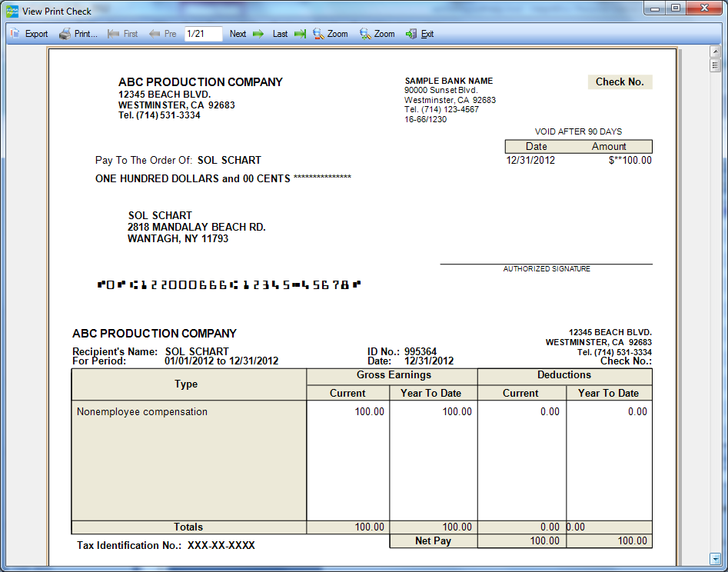The image size is (728, 572).
Task: Open the window menu from title bar app icon
Action: (12, 12)
